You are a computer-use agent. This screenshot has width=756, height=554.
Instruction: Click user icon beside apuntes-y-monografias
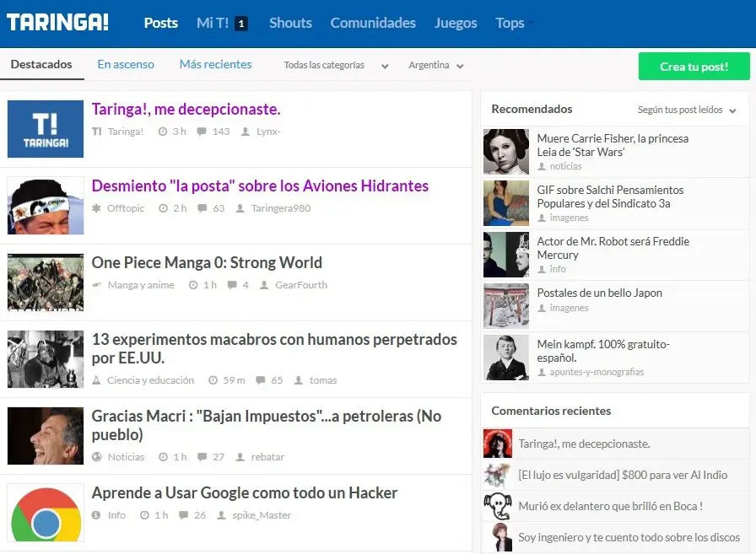click(542, 372)
